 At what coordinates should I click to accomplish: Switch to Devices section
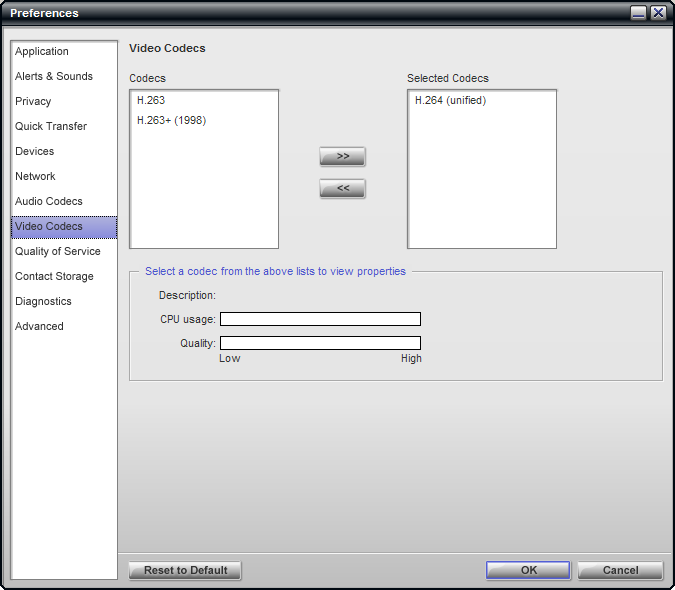[x=35, y=151]
